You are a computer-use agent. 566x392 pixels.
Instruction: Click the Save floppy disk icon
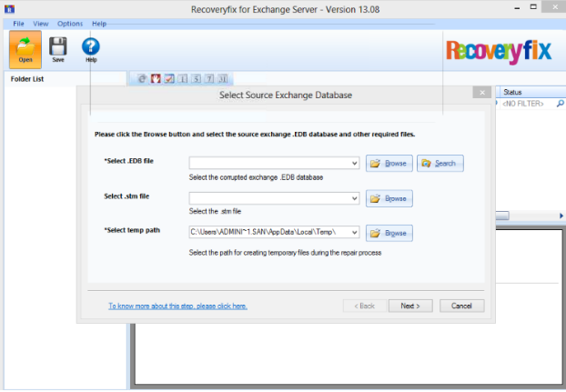(57, 49)
